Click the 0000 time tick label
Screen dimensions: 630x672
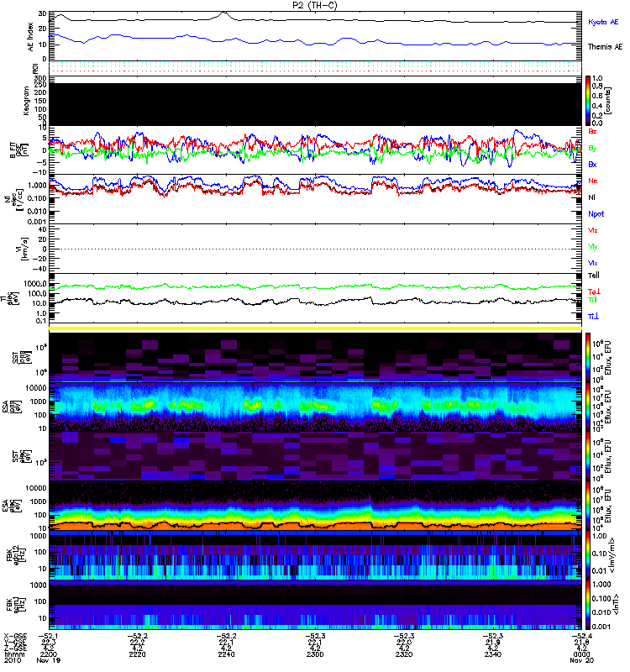[x=581, y=655]
